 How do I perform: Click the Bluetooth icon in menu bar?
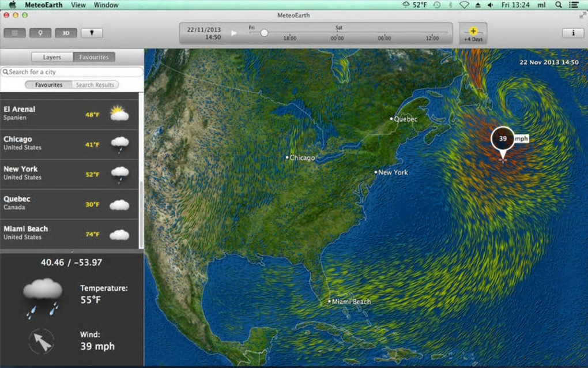[x=451, y=5]
